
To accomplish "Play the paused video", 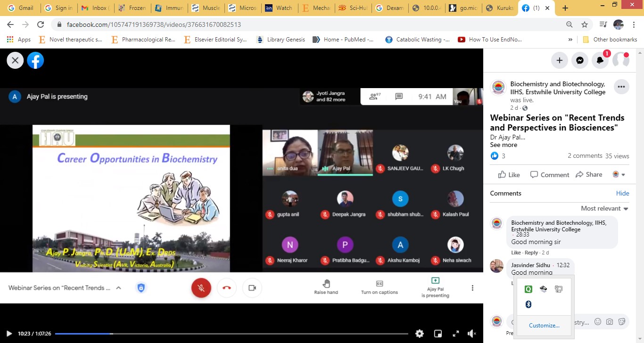I will click(9, 334).
